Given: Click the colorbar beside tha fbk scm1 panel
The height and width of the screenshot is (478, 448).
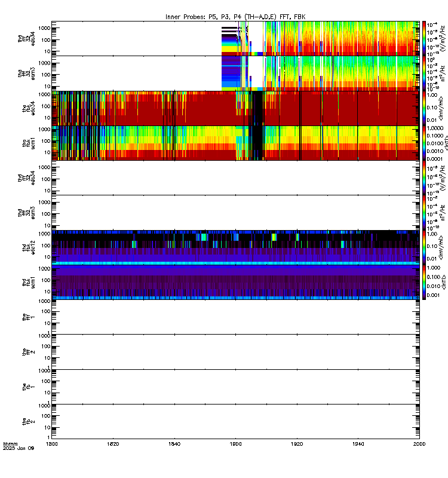Looking at the screenshot, I should coord(424,143).
